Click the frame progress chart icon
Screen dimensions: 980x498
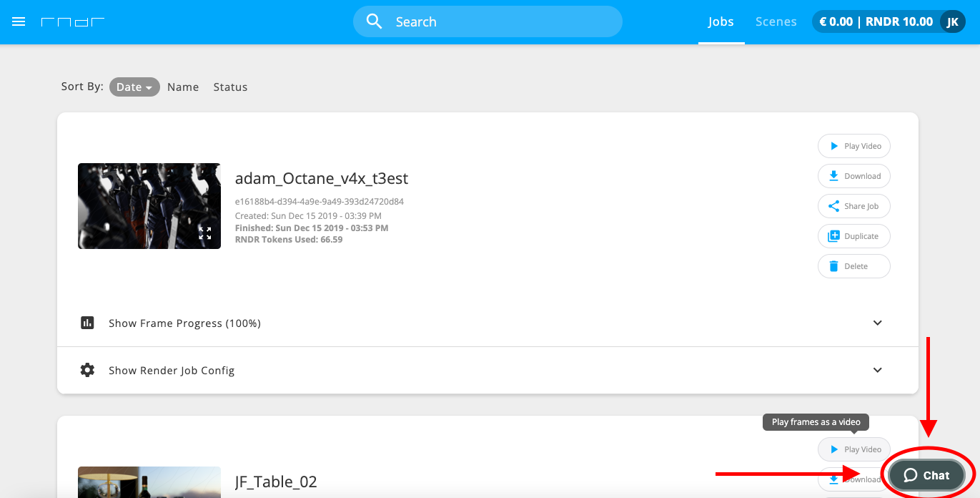87,323
